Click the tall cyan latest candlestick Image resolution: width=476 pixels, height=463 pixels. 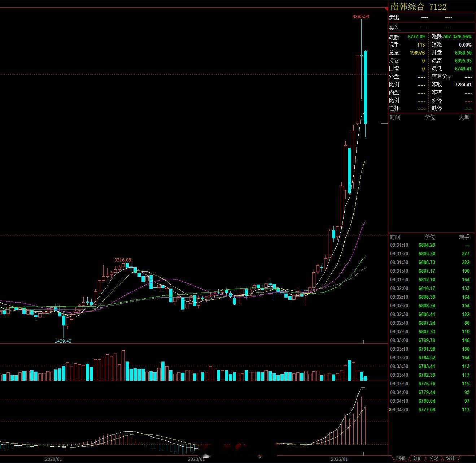365,87
